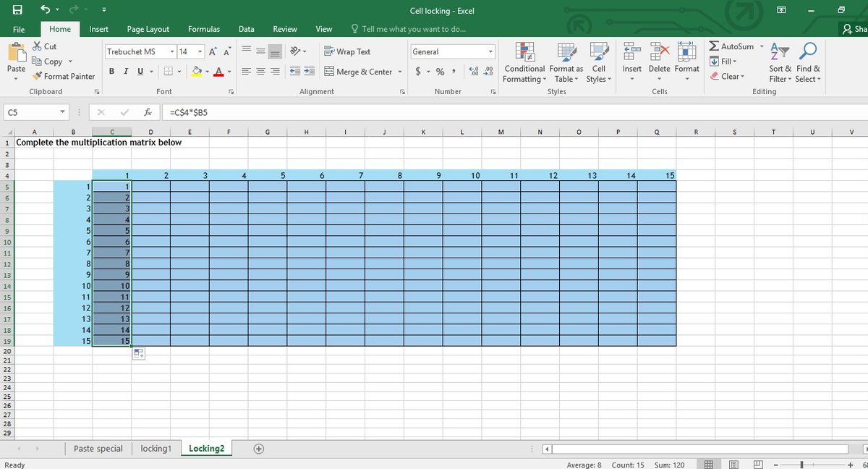Toggle Underline formatting
This screenshot has height=469, width=868.
pos(140,71)
